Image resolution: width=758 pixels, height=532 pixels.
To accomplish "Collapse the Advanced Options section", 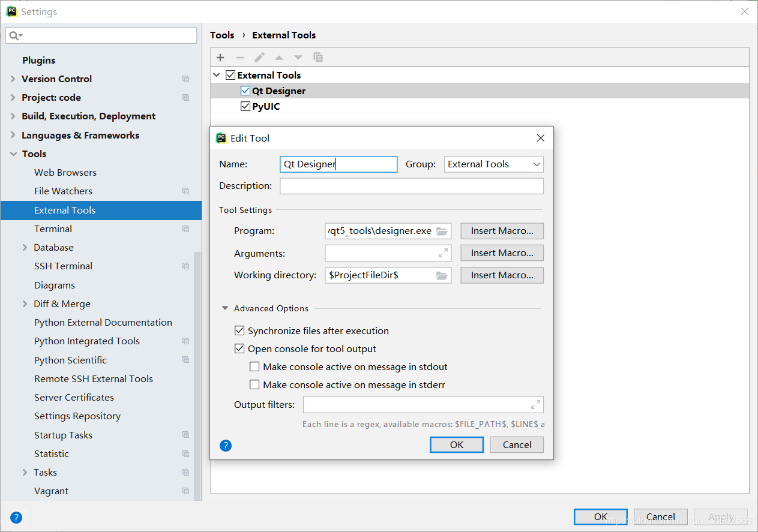I will pyautogui.click(x=225, y=308).
